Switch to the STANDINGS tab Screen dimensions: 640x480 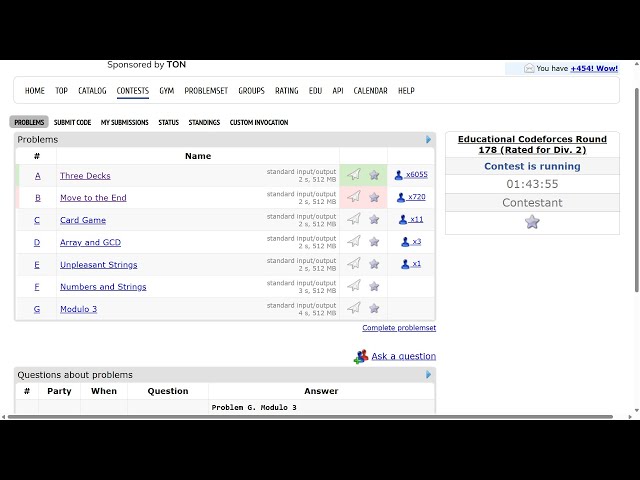pyautogui.click(x=204, y=122)
